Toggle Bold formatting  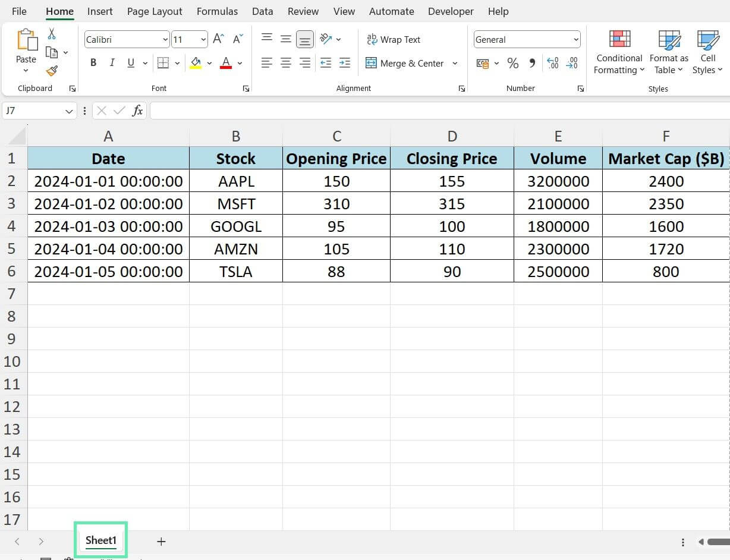[x=93, y=63]
